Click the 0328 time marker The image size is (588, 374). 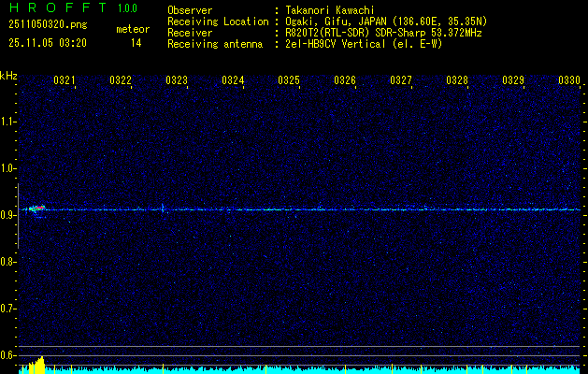click(457, 80)
